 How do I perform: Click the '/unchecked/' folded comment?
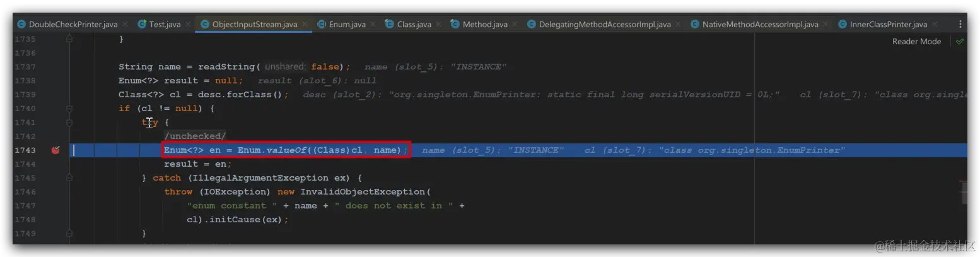195,136
